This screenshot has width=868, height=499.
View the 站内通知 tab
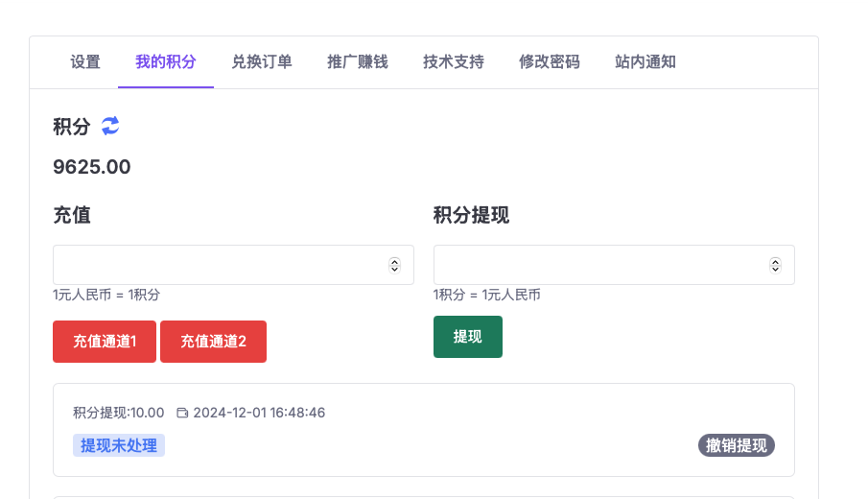(x=645, y=62)
